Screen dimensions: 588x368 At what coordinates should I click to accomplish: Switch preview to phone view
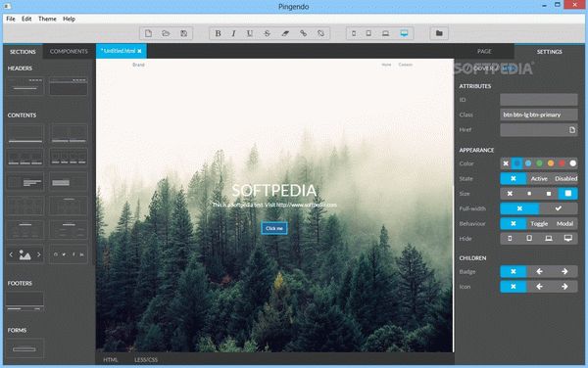[354, 33]
